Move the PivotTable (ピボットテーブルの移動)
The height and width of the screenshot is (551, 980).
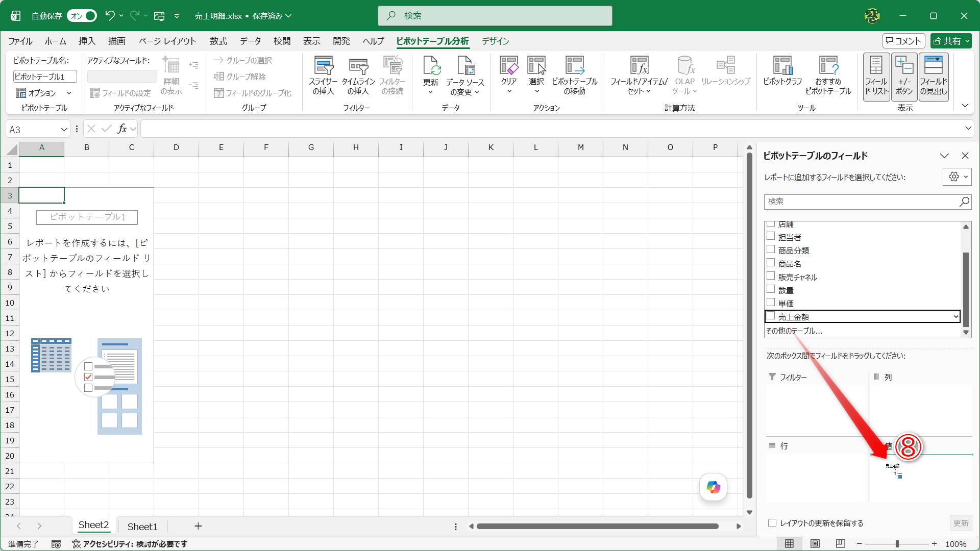(574, 76)
